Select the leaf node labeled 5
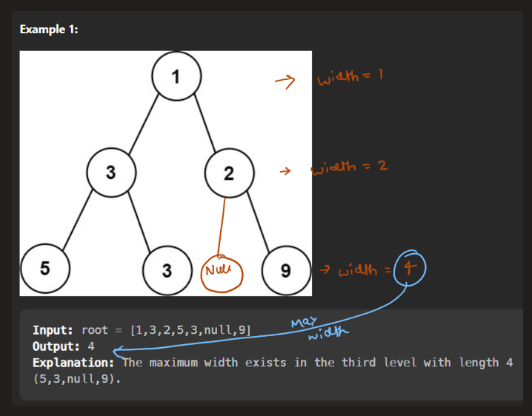Screen dimensions: 532x416 coord(45,269)
